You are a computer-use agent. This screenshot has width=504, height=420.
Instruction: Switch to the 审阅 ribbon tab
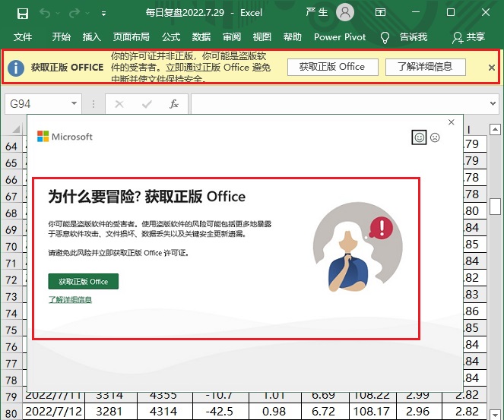232,37
